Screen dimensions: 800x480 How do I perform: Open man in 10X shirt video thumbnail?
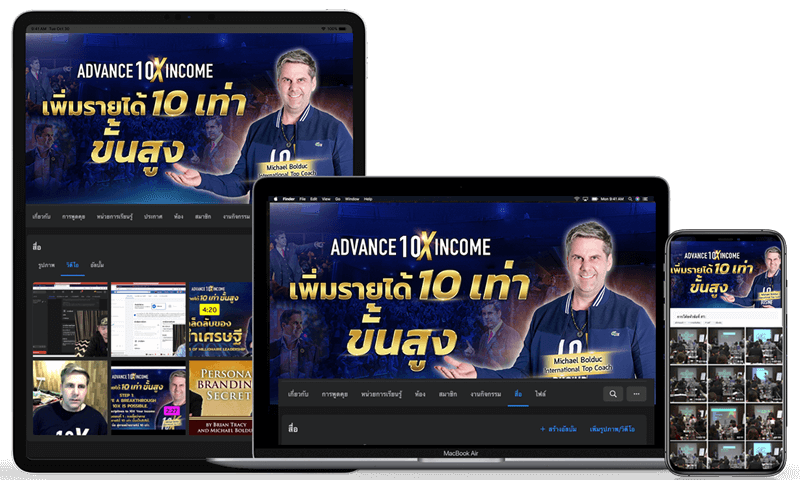click(70, 398)
